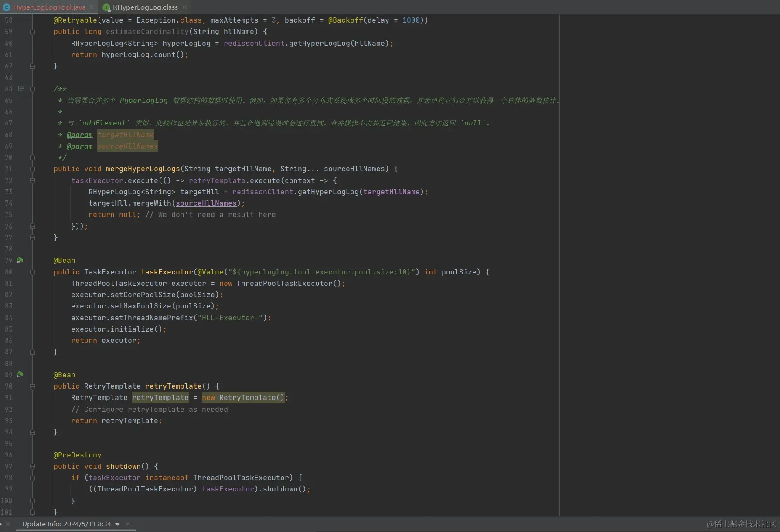Collapse the taskExecutor bean method at line 80

pos(32,272)
